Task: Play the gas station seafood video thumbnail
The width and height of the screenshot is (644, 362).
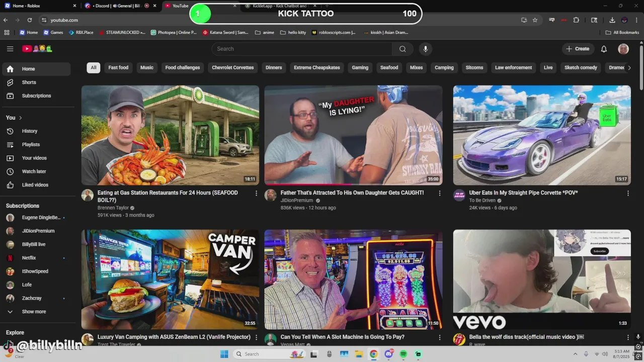Action: tap(170, 135)
